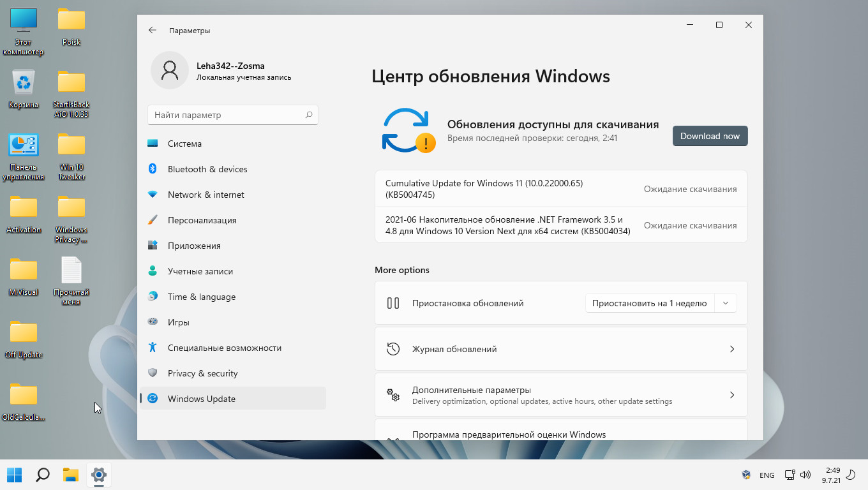Click the Delivery optimization, optional updates subtitle text

click(542, 401)
